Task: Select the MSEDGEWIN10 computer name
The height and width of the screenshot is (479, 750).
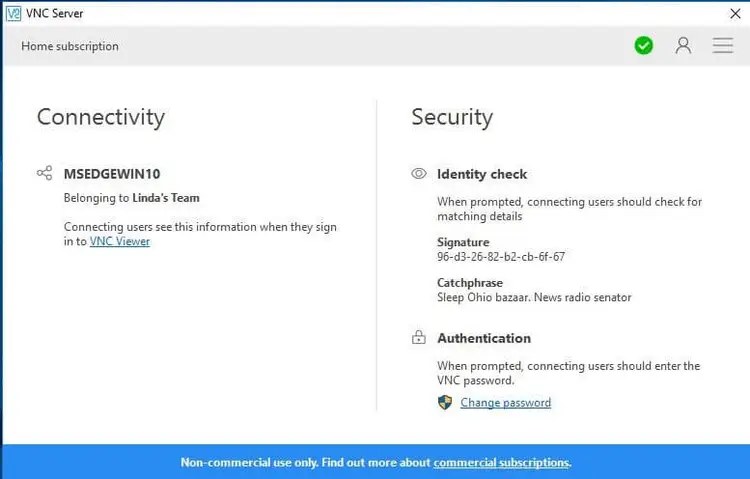Action: 111,173
